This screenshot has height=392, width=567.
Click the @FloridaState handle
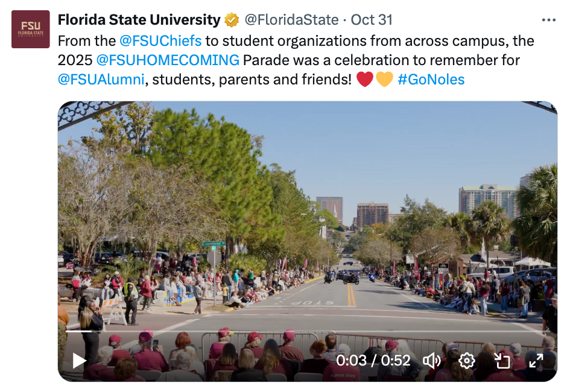pyautogui.click(x=291, y=20)
